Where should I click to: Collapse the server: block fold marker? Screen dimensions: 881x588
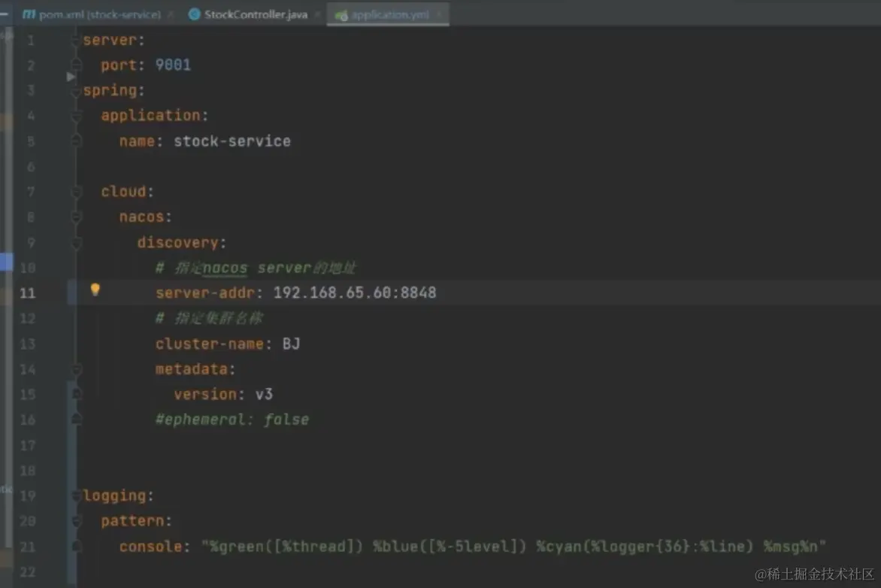pyautogui.click(x=76, y=40)
